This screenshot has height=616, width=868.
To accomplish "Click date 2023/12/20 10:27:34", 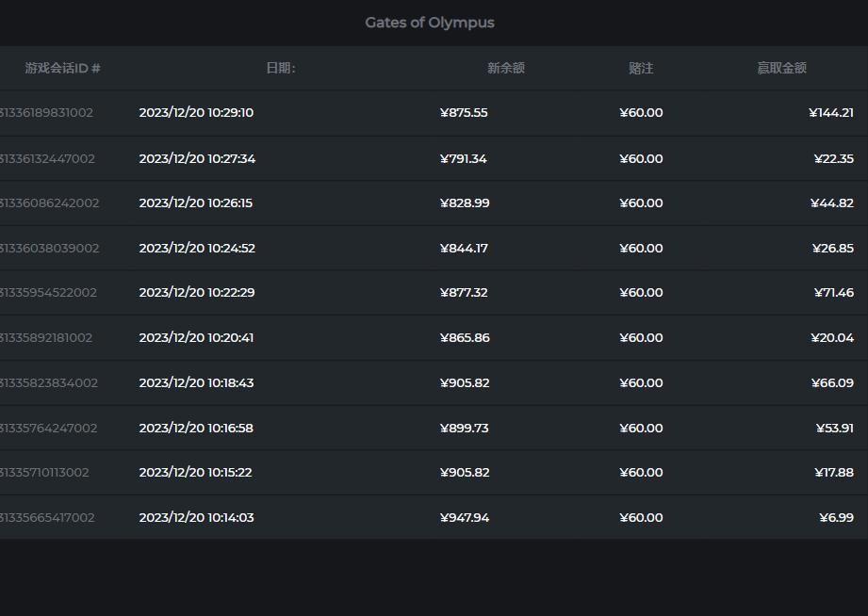I will [x=197, y=159].
